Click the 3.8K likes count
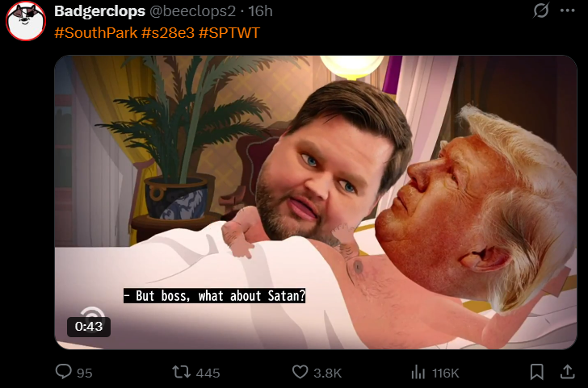This screenshot has width=588, height=388. [x=327, y=373]
